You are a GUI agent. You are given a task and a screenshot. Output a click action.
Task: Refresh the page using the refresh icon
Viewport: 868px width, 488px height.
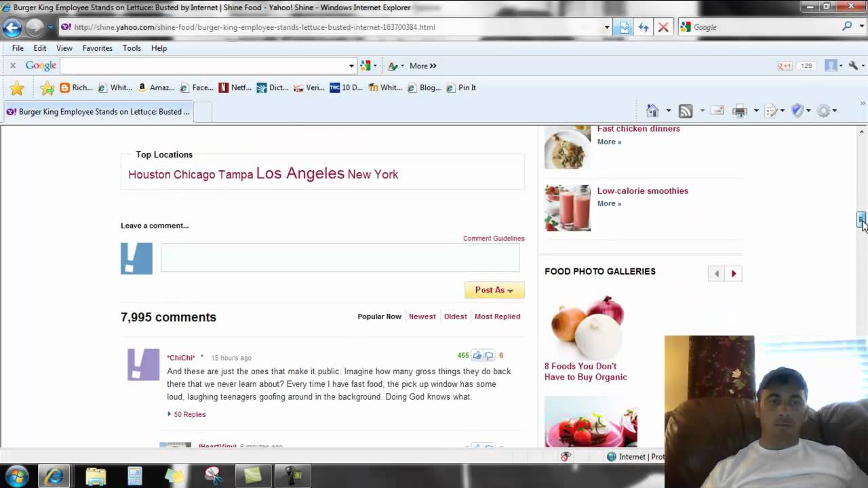[644, 27]
